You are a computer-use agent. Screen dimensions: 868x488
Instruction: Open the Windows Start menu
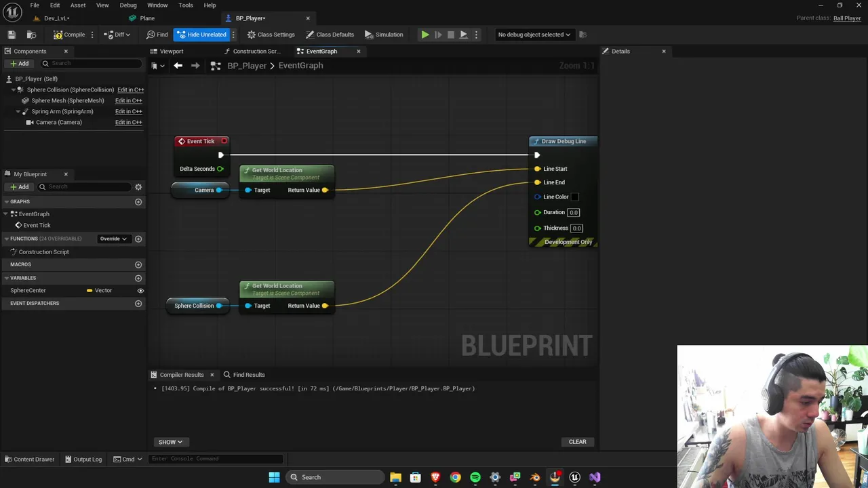tap(274, 477)
